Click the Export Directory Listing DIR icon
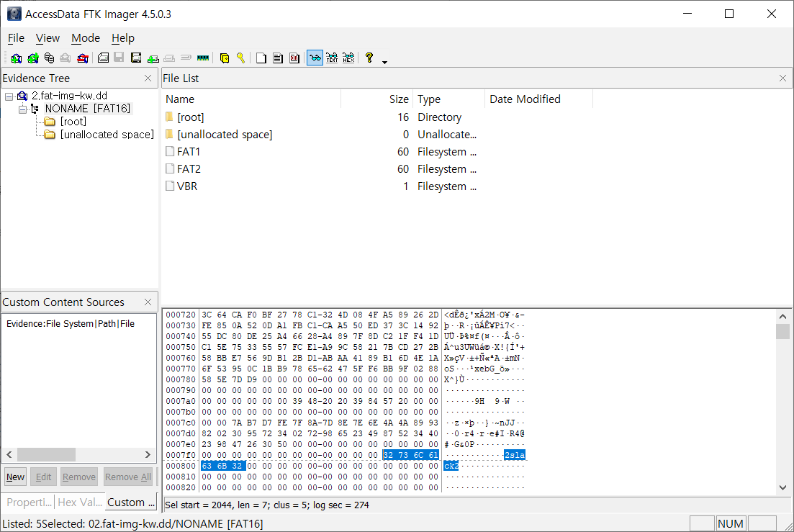The width and height of the screenshot is (794, 532). 294,58
